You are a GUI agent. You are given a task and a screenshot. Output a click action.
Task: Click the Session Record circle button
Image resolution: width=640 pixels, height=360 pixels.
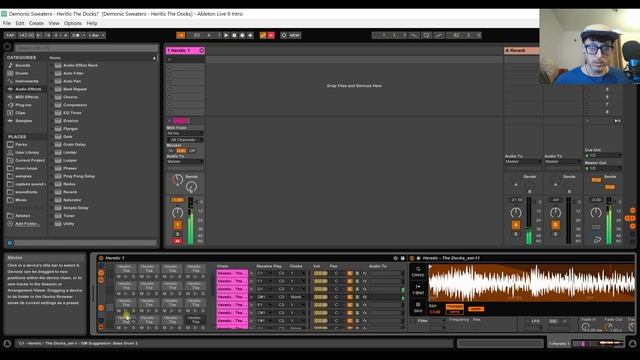point(284,36)
